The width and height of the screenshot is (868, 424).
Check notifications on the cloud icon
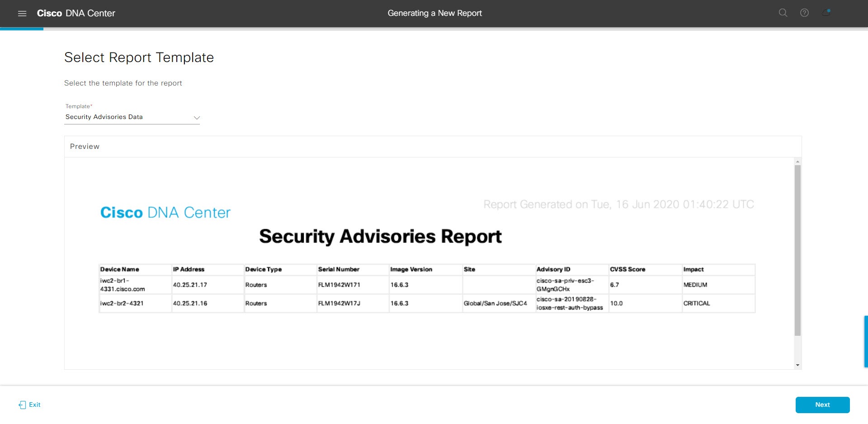coord(826,14)
